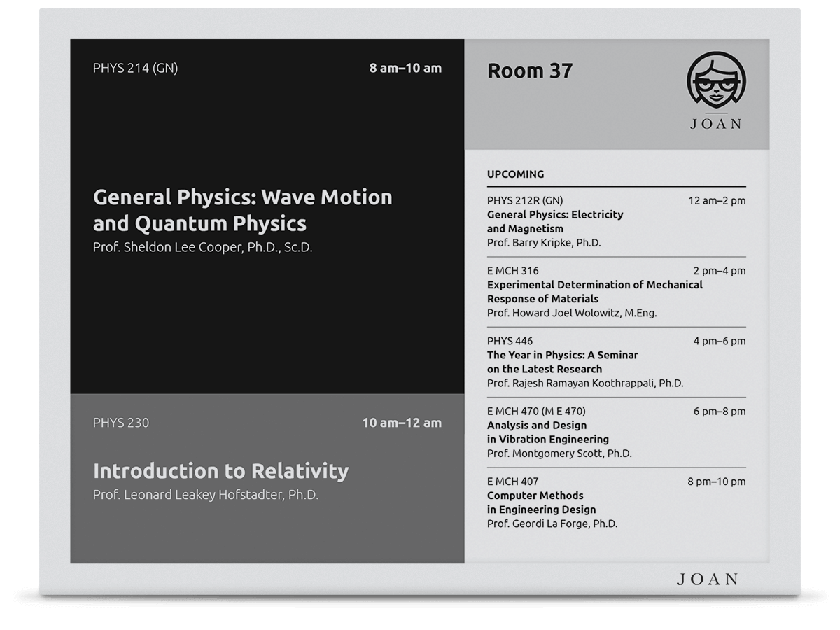
Task: Click the 10 am–12 am time label
Action: [402, 423]
